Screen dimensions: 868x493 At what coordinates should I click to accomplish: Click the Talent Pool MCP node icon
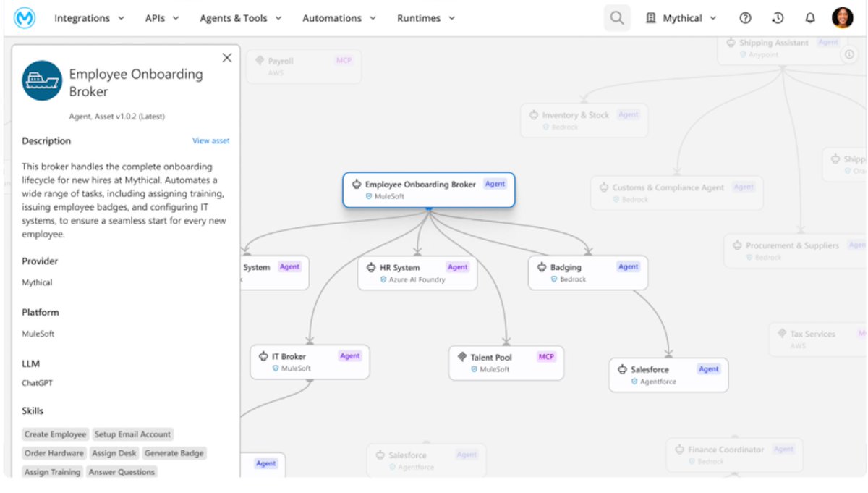pyautogui.click(x=463, y=357)
